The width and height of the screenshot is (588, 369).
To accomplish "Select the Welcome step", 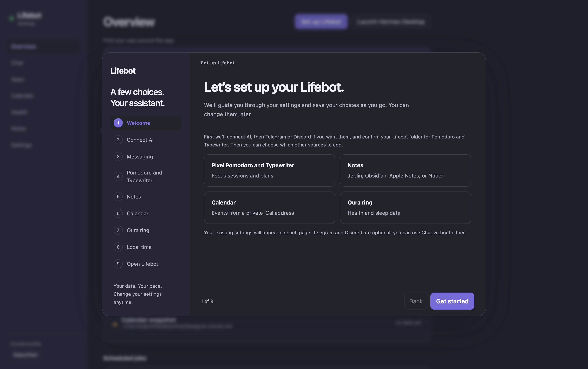I will 146,123.
